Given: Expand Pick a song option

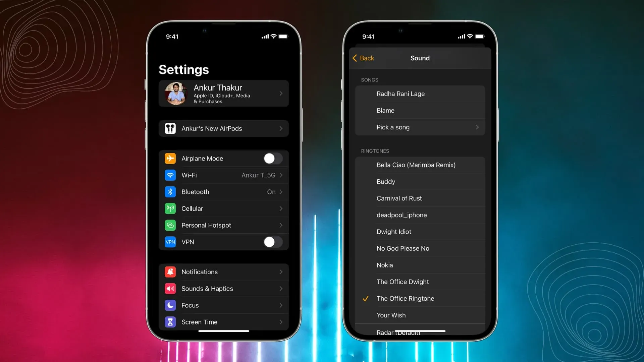Looking at the screenshot, I should click(x=477, y=127).
